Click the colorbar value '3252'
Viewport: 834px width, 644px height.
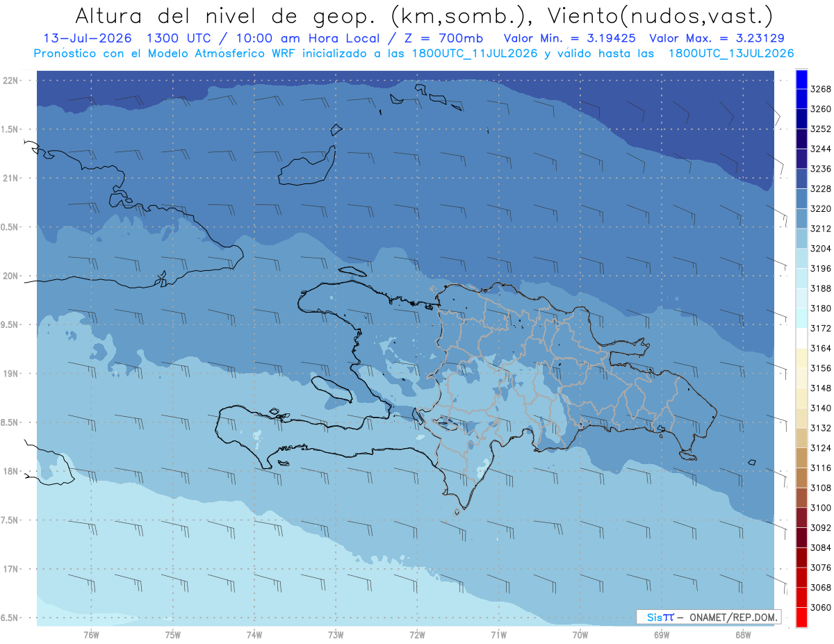click(x=821, y=129)
